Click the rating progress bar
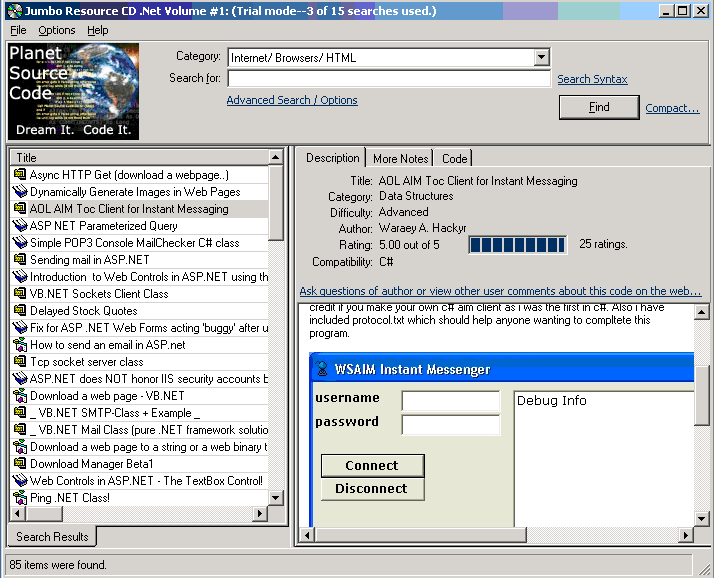This screenshot has height=578, width=714. point(518,245)
